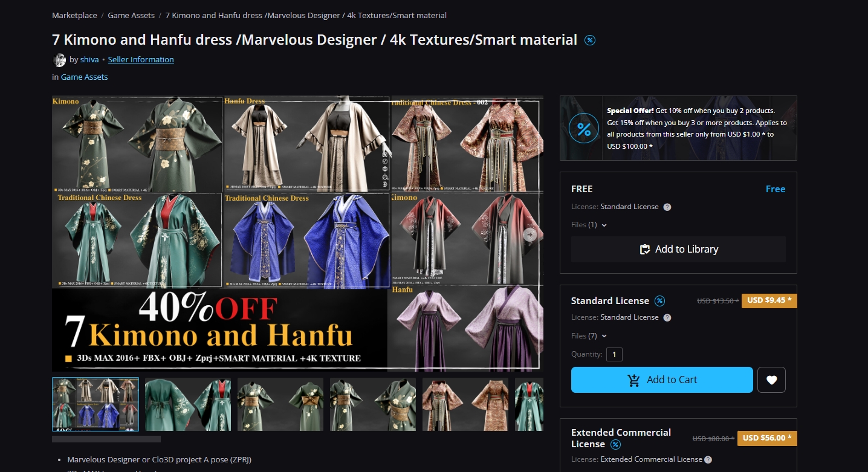Click the discount badge next to Extended Commercial License

(615, 444)
